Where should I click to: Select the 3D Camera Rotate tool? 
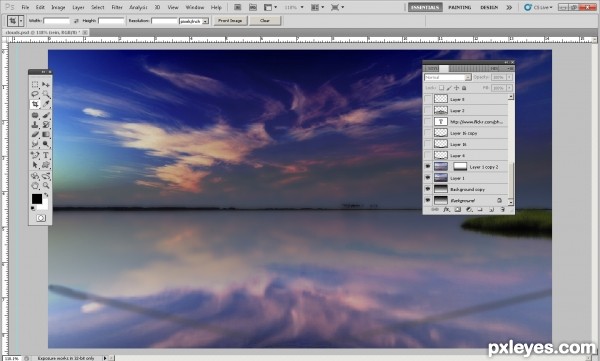pyautogui.click(x=46, y=176)
